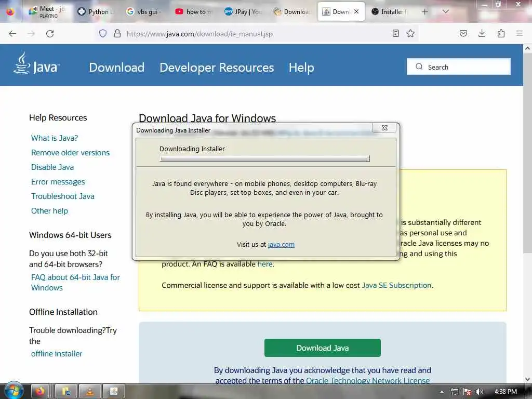Show hidden system tray icons
The height and width of the screenshot is (399, 532).
(x=442, y=392)
